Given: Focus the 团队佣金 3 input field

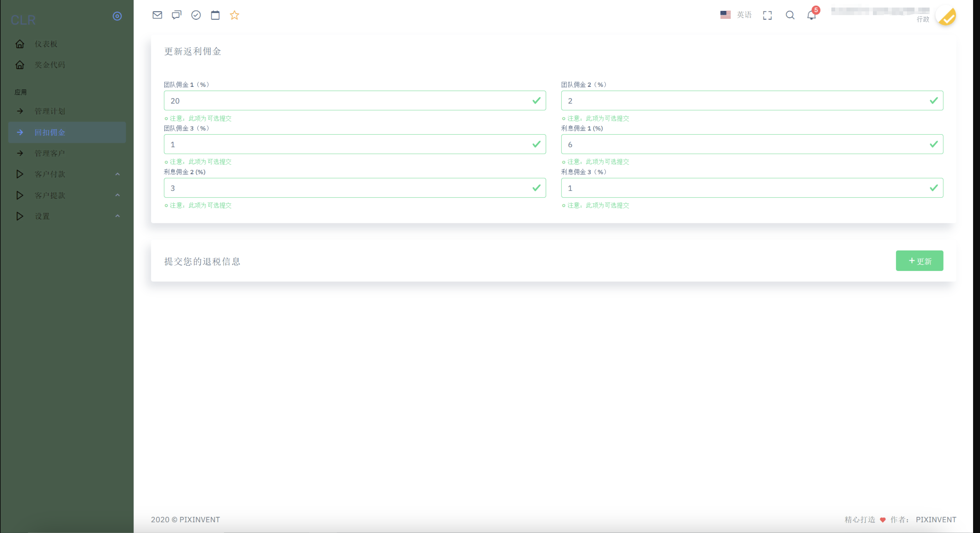Looking at the screenshot, I should (x=355, y=144).
